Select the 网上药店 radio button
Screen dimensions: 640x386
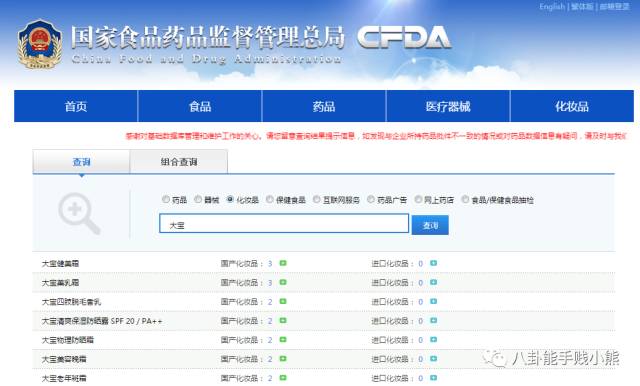[418, 199]
